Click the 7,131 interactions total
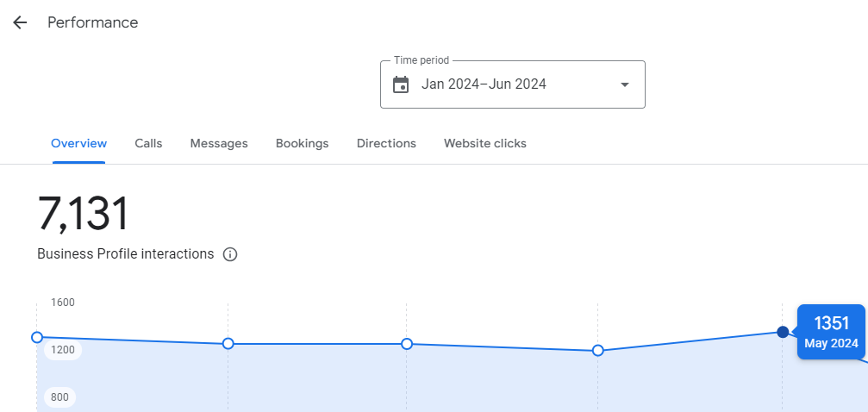The height and width of the screenshot is (412, 868). (x=84, y=214)
